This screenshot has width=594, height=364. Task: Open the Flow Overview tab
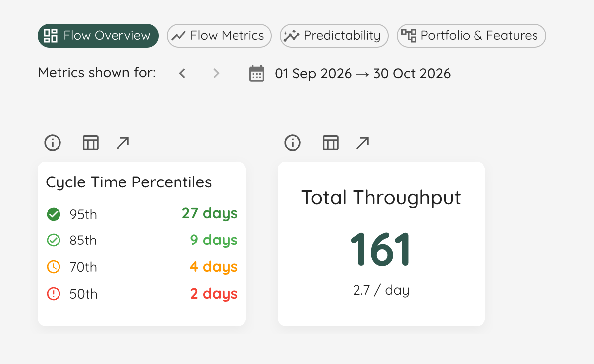pos(98,36)
